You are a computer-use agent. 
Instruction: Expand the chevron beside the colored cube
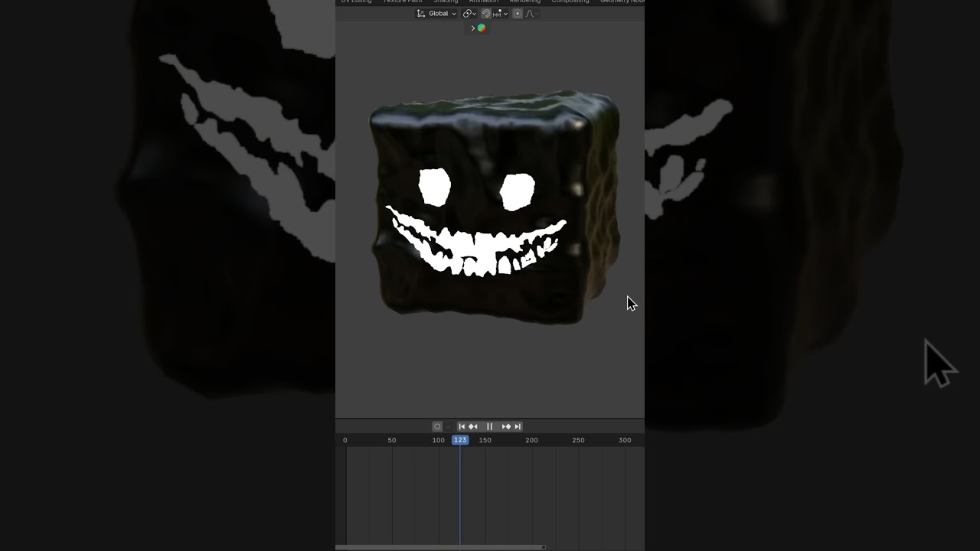(x=473, y=28)
